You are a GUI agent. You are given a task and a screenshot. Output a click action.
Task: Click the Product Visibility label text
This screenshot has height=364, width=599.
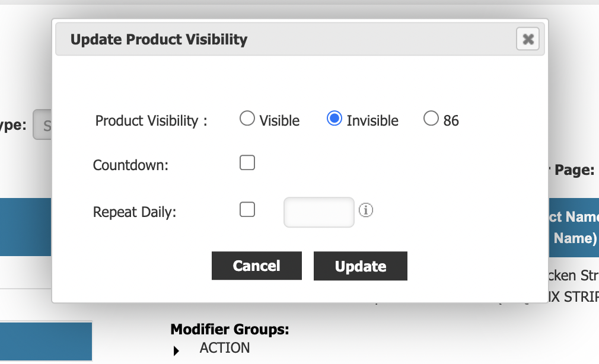(x=151, y=121)
